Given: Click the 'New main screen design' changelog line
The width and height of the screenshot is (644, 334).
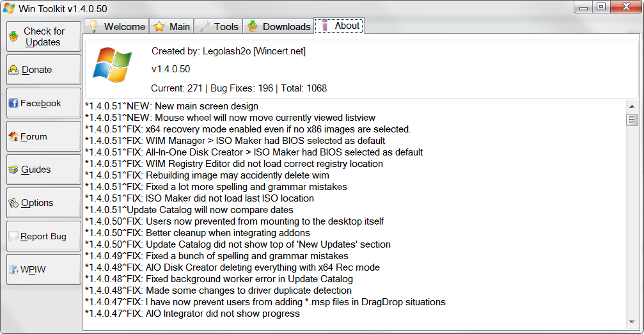Looking at the screenshot, I should click(x=171, y=106).
